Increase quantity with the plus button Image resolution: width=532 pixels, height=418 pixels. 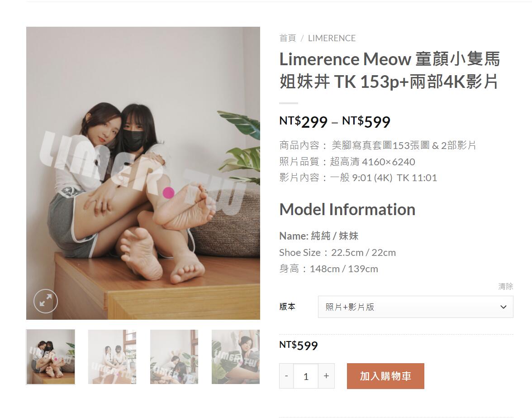pyautogui.click(x=326, y=376)
